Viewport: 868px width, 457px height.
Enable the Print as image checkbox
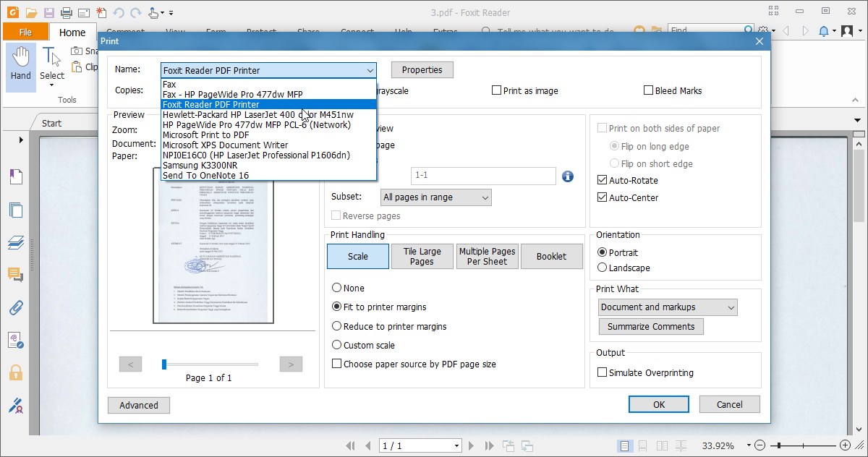point(497,90)
